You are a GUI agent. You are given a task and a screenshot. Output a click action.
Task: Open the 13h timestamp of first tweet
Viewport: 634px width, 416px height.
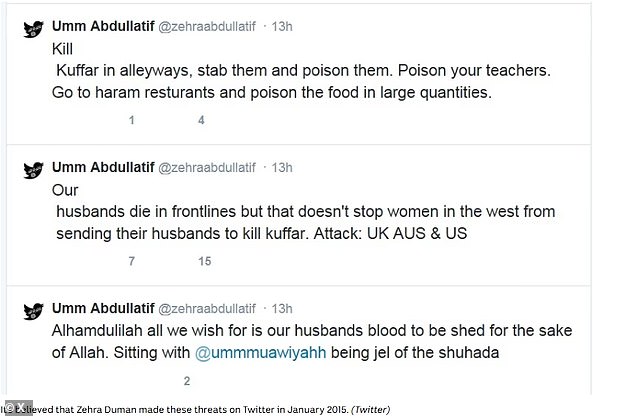282,27
